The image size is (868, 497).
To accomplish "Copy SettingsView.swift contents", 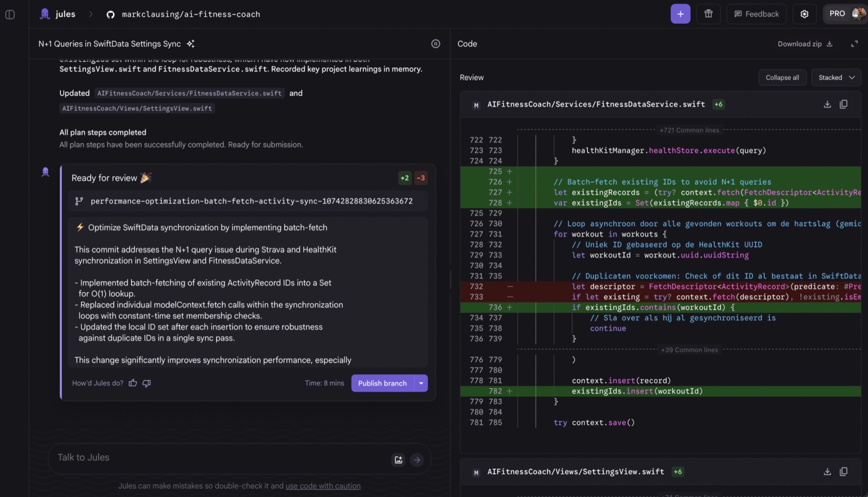I will click(x=843, y=472).
